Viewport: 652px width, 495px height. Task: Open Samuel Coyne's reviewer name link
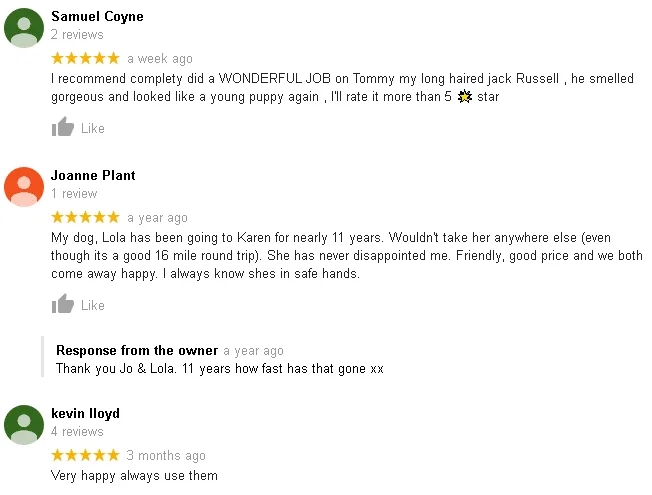click(97, 16)
